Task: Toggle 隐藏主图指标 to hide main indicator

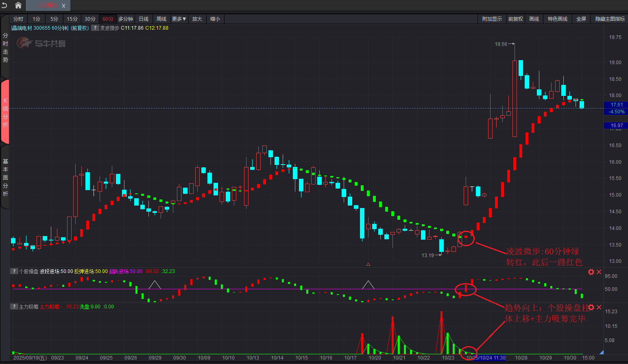Action: coord(610,19)
